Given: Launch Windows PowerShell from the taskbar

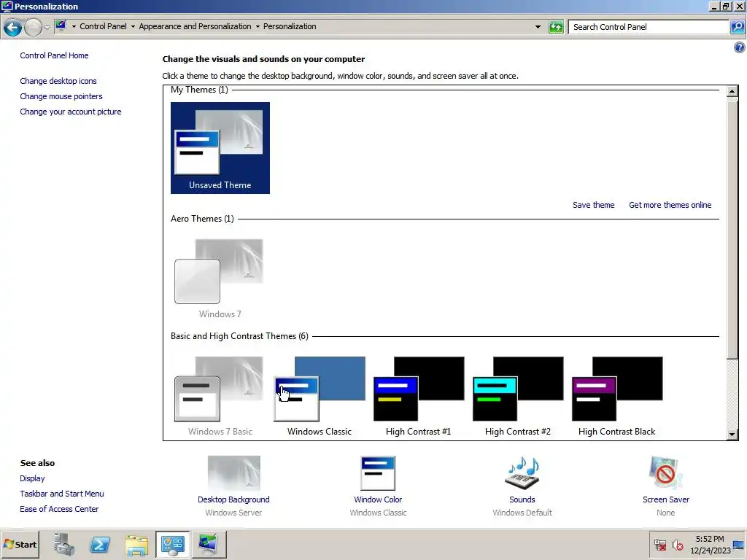Looking at the screenshot, I should click(100, 544).
